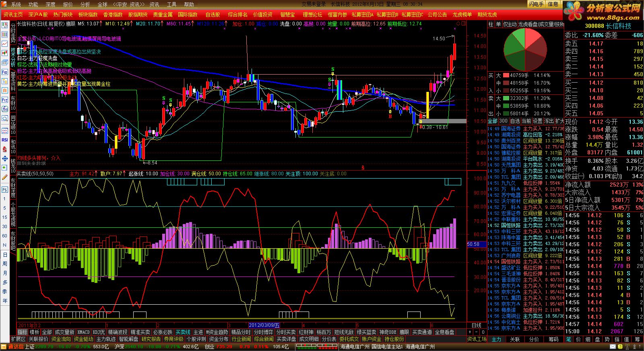Open 研究报告 bottom tab
The height and width of the screenshot is (351, 644).
click(151, 339)
